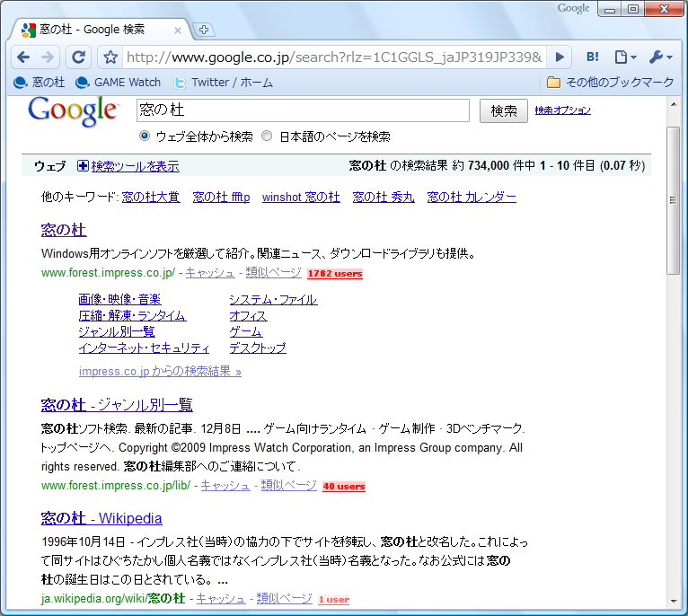The width and height of the screenshot is (688, 616).
Task: Click the 1 user badge
Action: [334, 599]
